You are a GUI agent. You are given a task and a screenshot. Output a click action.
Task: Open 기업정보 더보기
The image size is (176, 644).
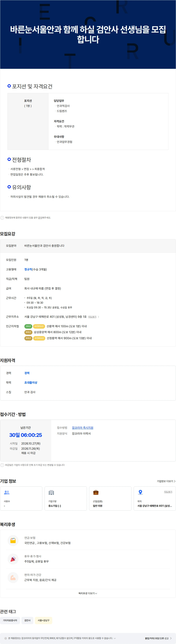pos(166,481)
